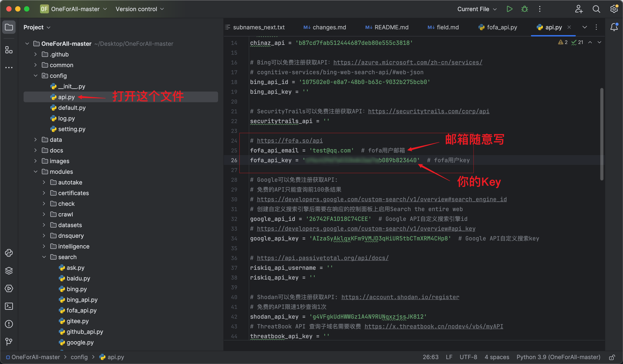
Task: Switch to the README.md tab
Action: coord(387,27)
